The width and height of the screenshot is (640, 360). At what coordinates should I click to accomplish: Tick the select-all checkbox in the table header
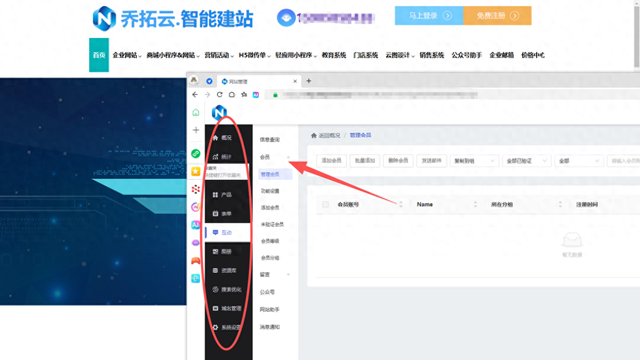point(325,204)
